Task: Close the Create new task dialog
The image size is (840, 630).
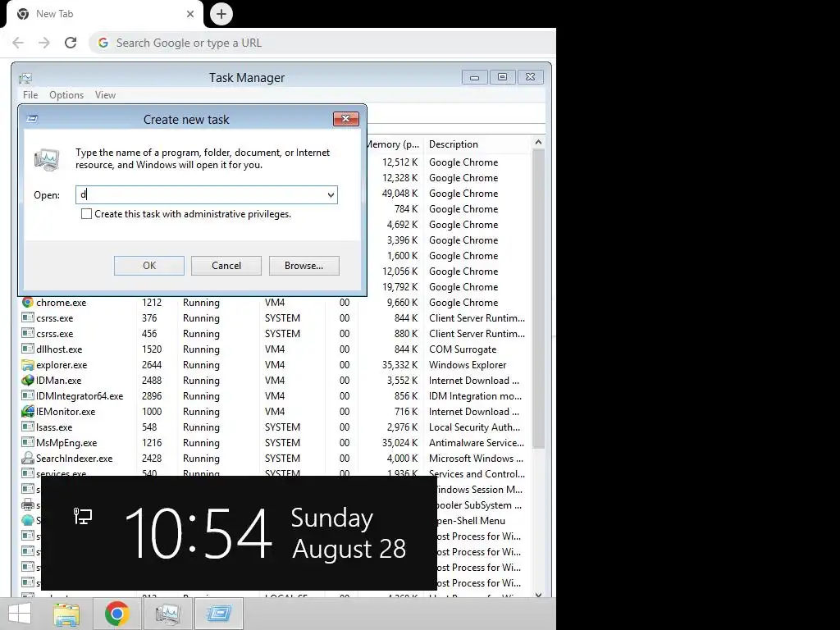Action: click(x=345, y=118)
